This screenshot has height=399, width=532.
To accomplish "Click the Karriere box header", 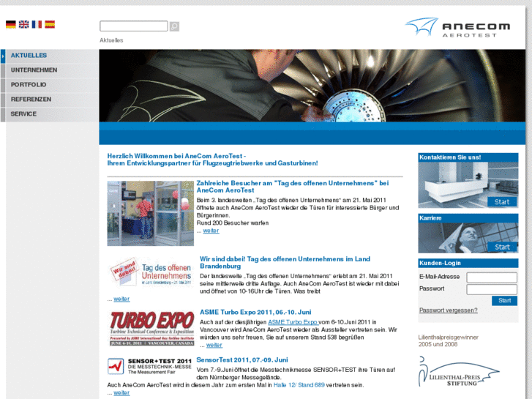I will click(x=468, y=218).
